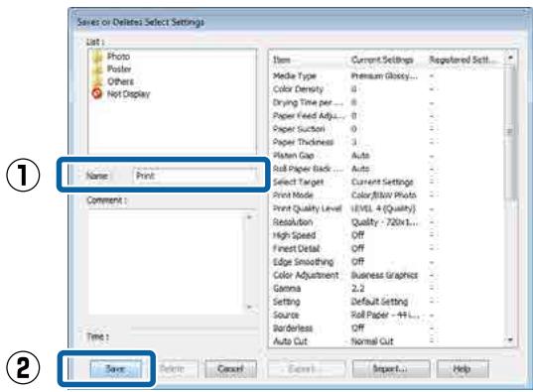Select the Roll Paper Back row

pos(387,169)
